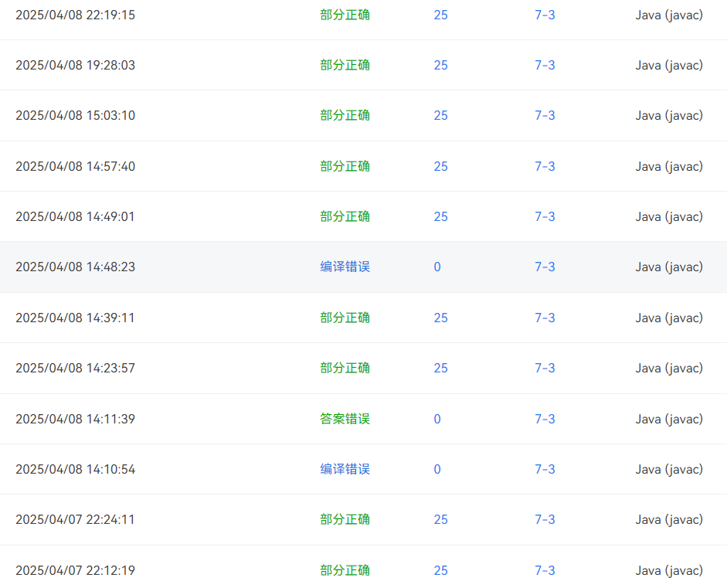This screenshot has height=588, width=727.
Task: Open problem 7-3 in the 14:49:01 row
Action: click(545, 216)
